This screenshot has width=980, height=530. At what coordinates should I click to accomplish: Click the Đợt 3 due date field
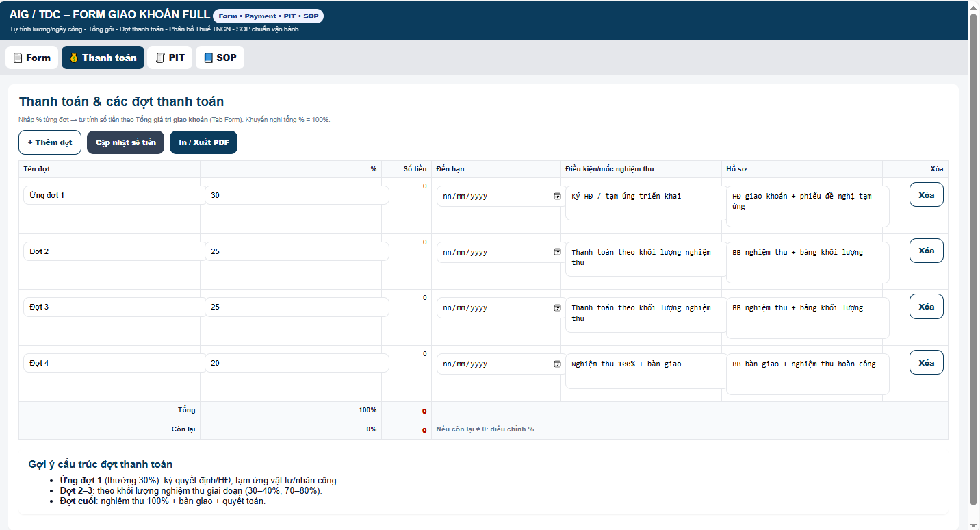493,307
